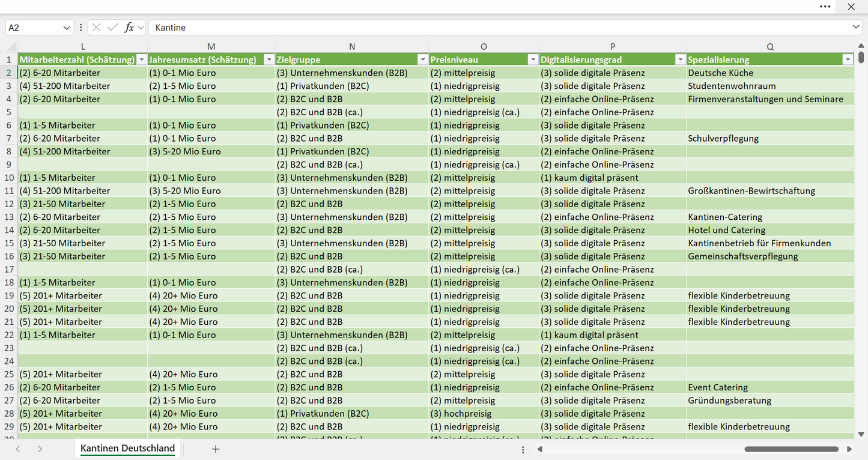Image resolution: width=868 pixels, height=460 pixels.
Task: Select cell with Event Catering
Action: pyautogui.click(x=770, y=387)
